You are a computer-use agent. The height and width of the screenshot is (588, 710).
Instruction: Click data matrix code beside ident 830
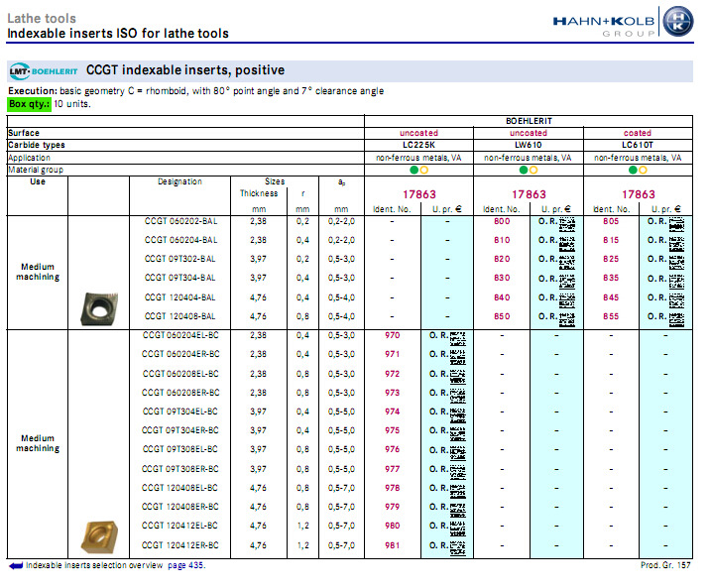tap(567, 282)
